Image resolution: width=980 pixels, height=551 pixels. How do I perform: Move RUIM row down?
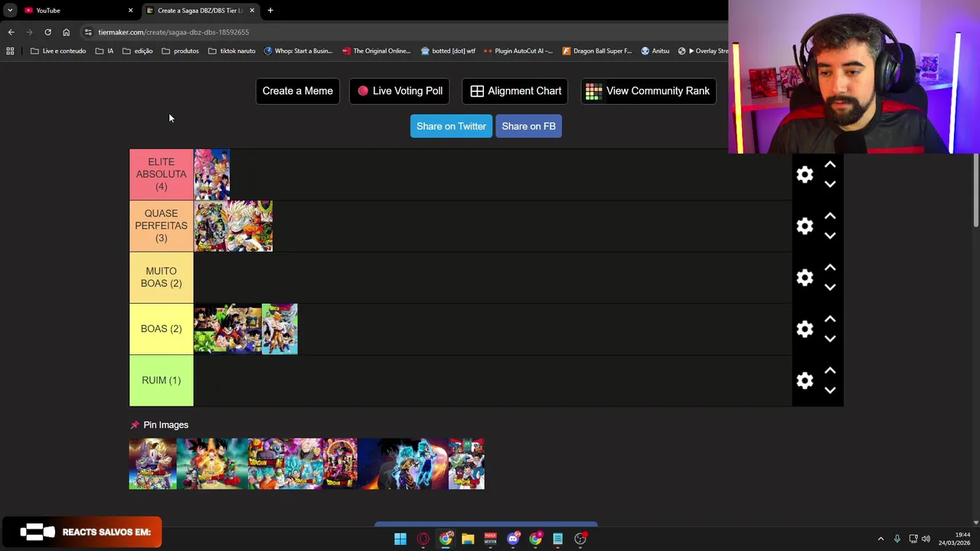830,390
